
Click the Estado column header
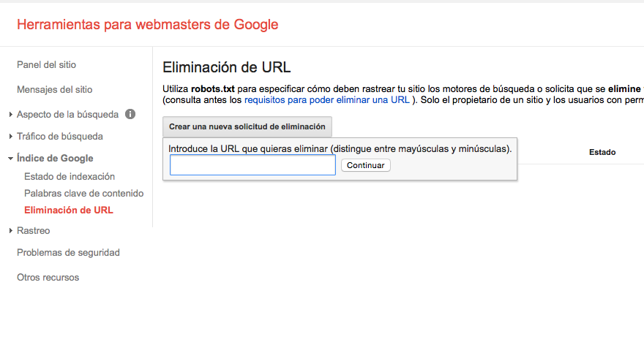click(602, 152)
